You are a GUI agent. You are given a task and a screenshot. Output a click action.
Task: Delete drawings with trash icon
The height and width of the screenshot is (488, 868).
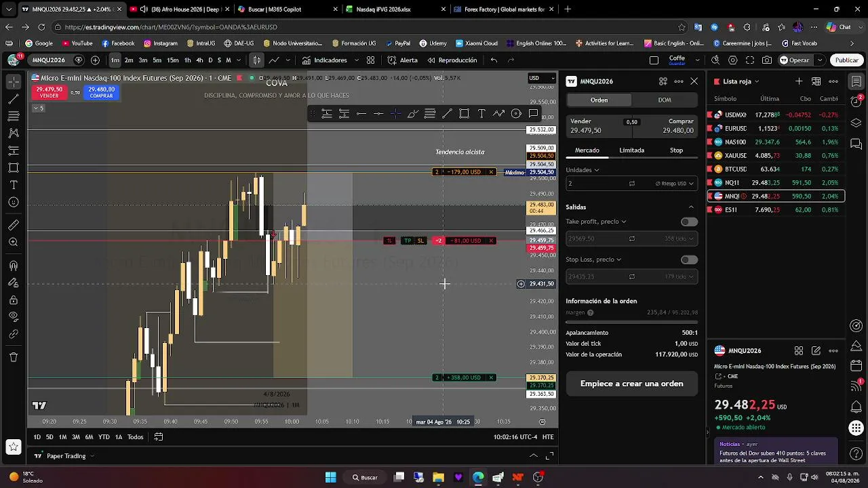coord(14,357)
